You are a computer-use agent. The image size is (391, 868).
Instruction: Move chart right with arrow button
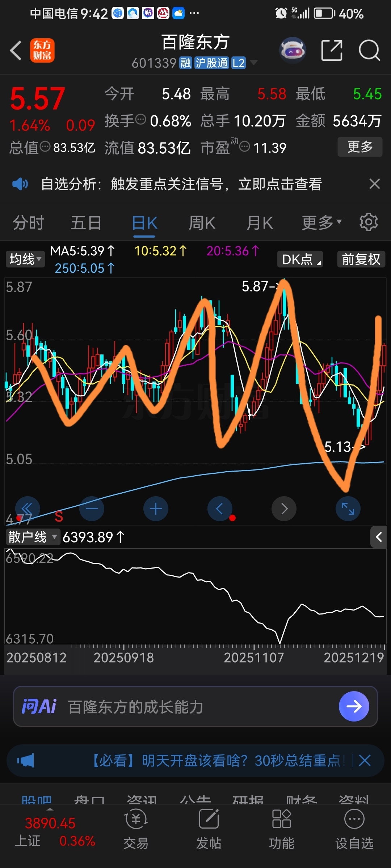coord(284,509)
